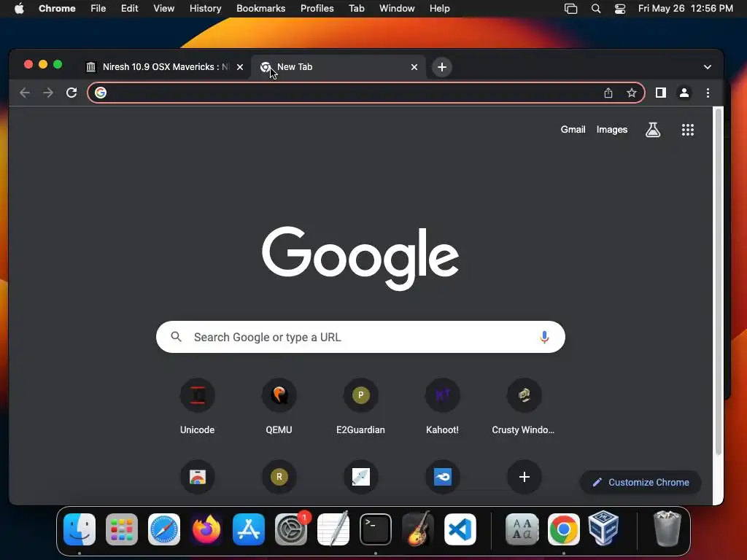Screen dimensions: 747x560
Task: Launch Firefox from the Dock
Action: pyautogui.click(x=206, y=529)
